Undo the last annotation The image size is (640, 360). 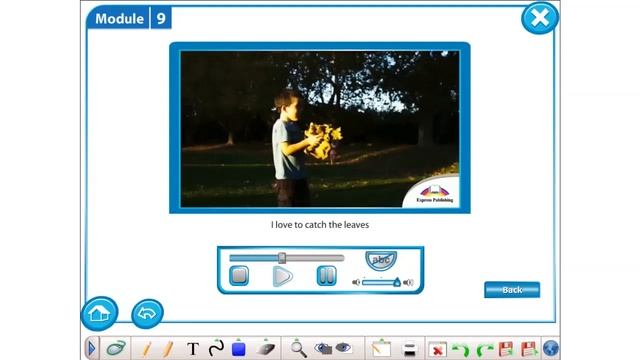coord(461,349)
